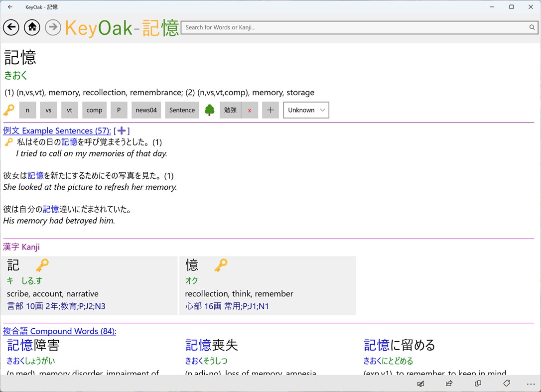The image size is (541, 392).
Task: Toggle the 'n' part-of-speech tag
Action: tap(27, 110)
